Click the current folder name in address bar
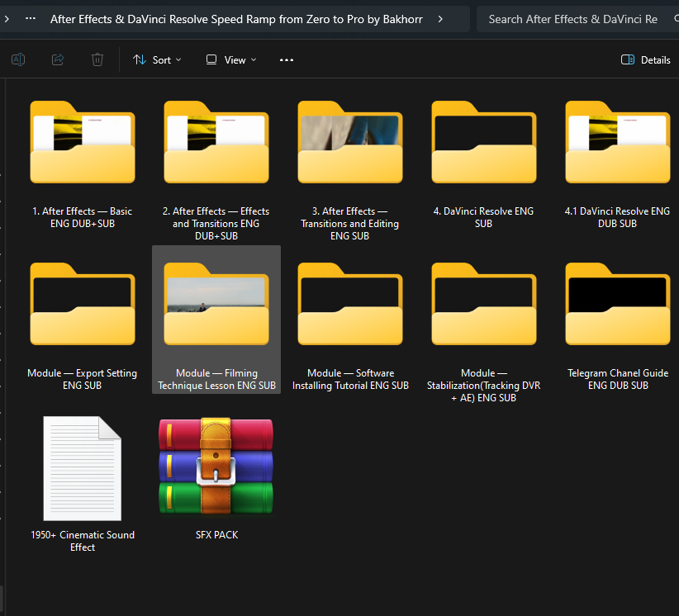 coord(236,19)
